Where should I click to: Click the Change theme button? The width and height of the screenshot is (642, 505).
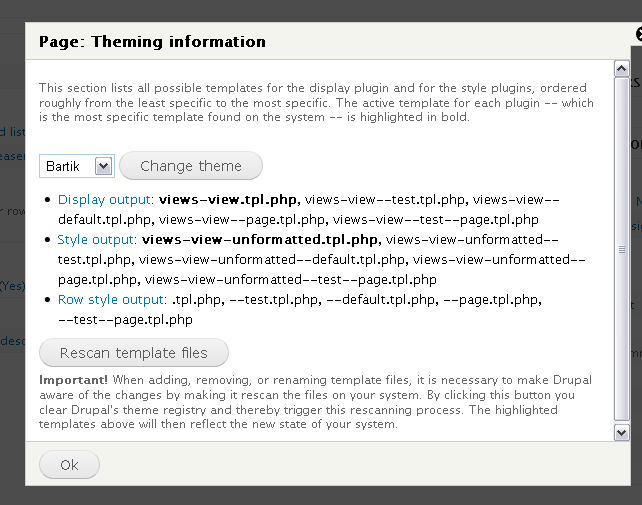191,166
